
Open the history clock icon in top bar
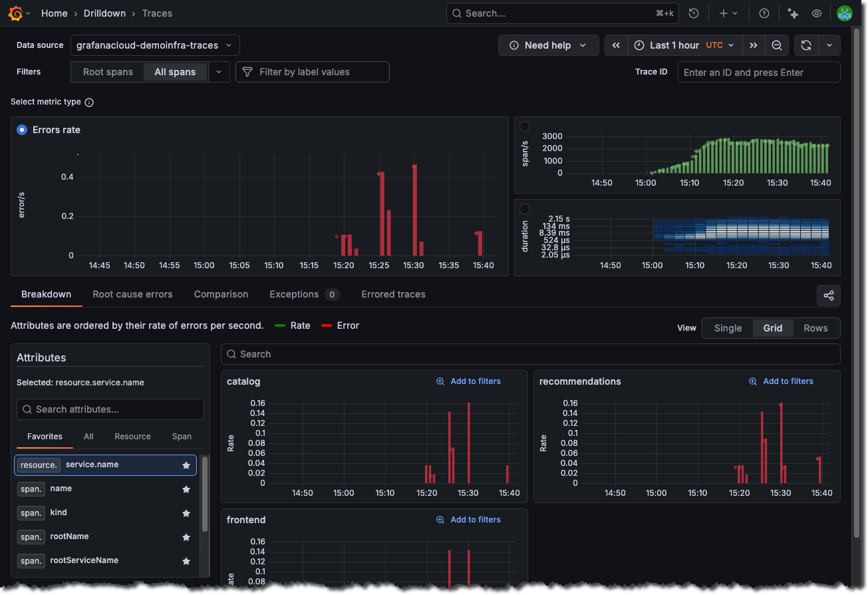click(x=694, y=13)
